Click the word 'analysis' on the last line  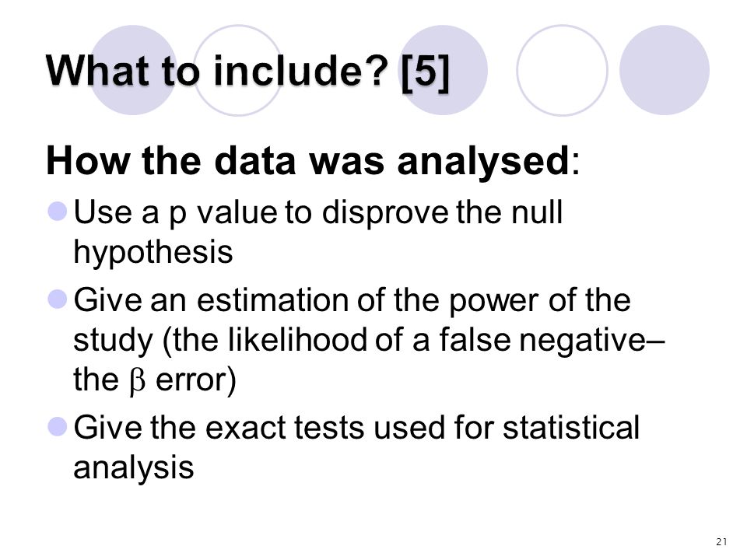[133, 467]
